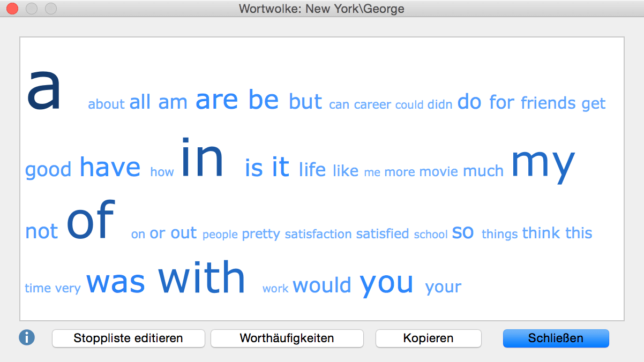Click the small word "work"

tap(275, 289)
